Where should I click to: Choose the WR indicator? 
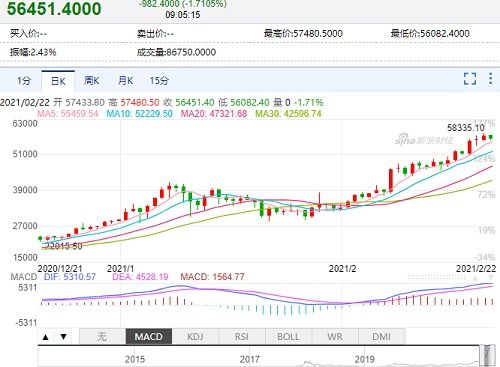pos(335,336)
